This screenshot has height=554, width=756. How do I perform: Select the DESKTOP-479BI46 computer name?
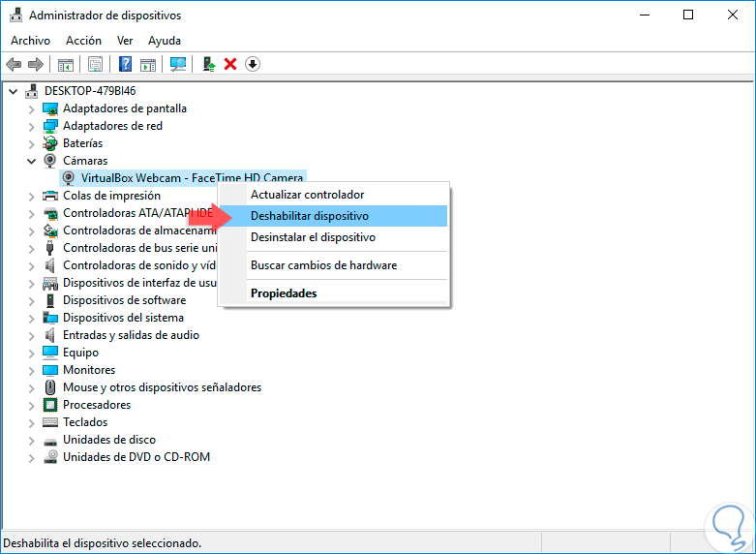click(x=90, y=91)
